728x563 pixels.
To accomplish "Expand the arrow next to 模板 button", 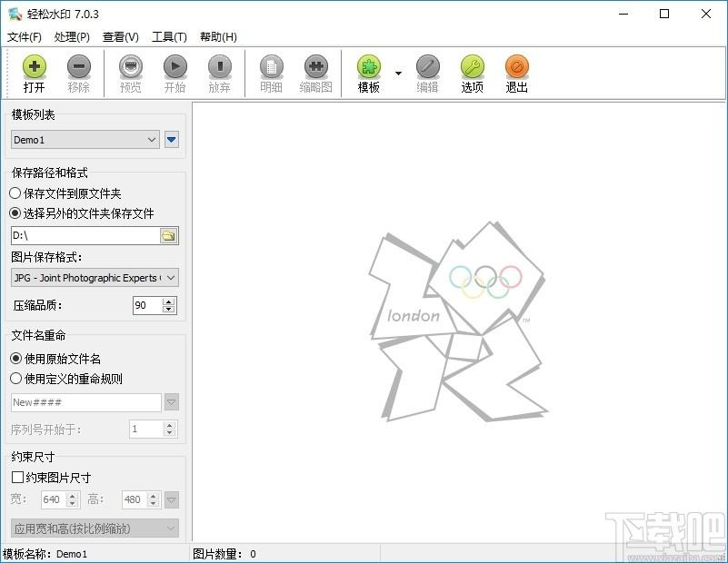I will coord(398,74).
